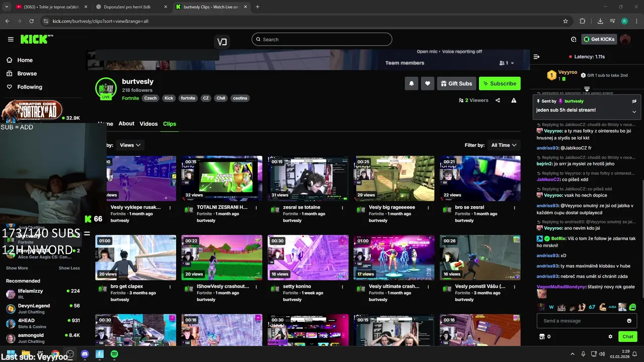Click 'Show Less' in sidebar
644x362 pixels.
pos(69,268)
